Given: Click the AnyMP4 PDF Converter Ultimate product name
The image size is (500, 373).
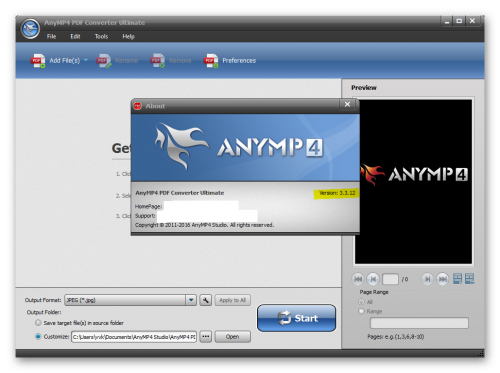Looking at the screenshot, I should click(x=180, y=193).
